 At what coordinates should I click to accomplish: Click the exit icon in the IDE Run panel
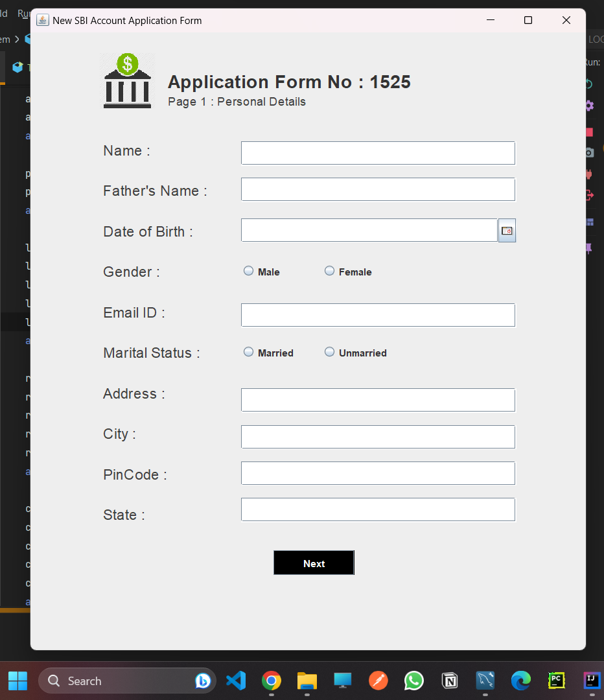click(589, 195)
